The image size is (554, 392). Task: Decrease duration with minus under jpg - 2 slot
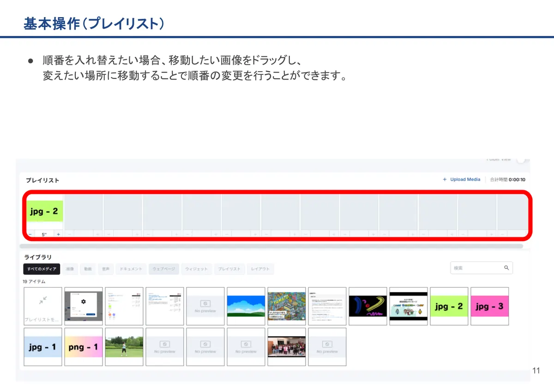[x=30, y=235]
